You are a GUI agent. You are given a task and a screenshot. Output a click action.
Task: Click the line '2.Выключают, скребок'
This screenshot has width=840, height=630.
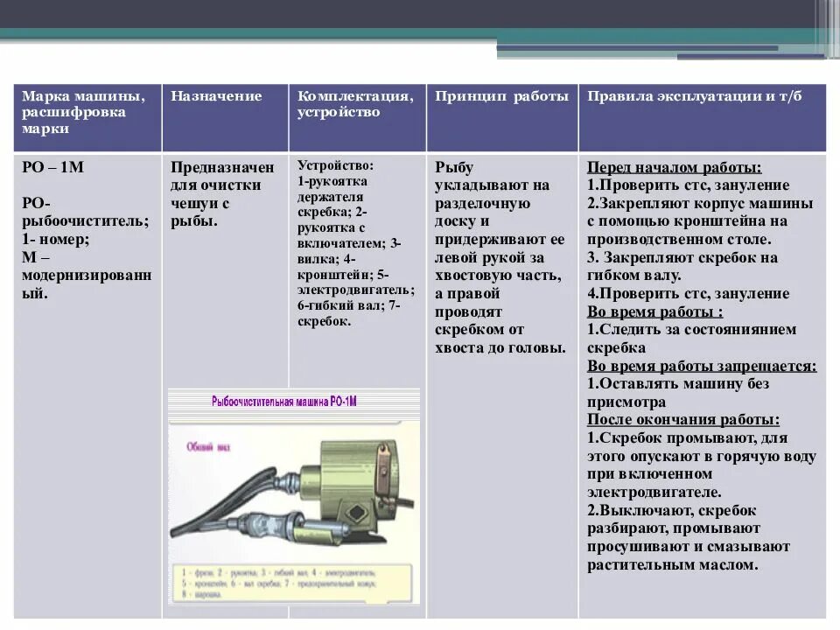(x=671, y=510)
